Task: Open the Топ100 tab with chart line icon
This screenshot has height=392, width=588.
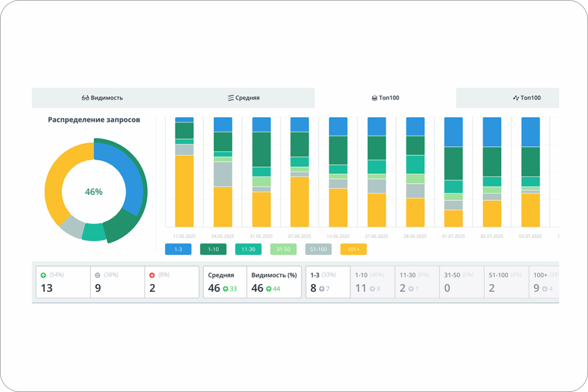Action: click(527, 98)
